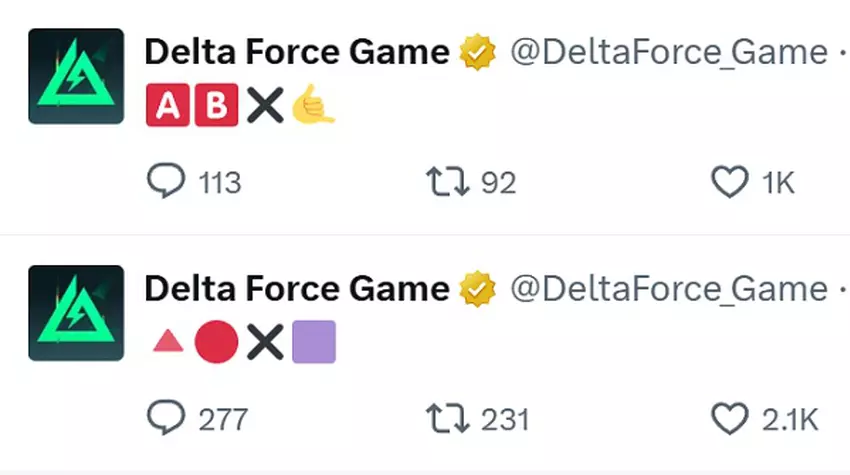850x475 pixels.
Task: Click Delta Force Game name above shape emojis
Action: (297, 289)
